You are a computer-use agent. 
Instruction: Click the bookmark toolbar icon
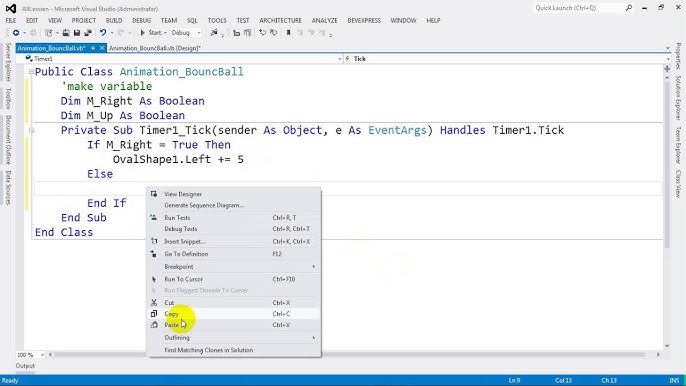pos(289,33)
